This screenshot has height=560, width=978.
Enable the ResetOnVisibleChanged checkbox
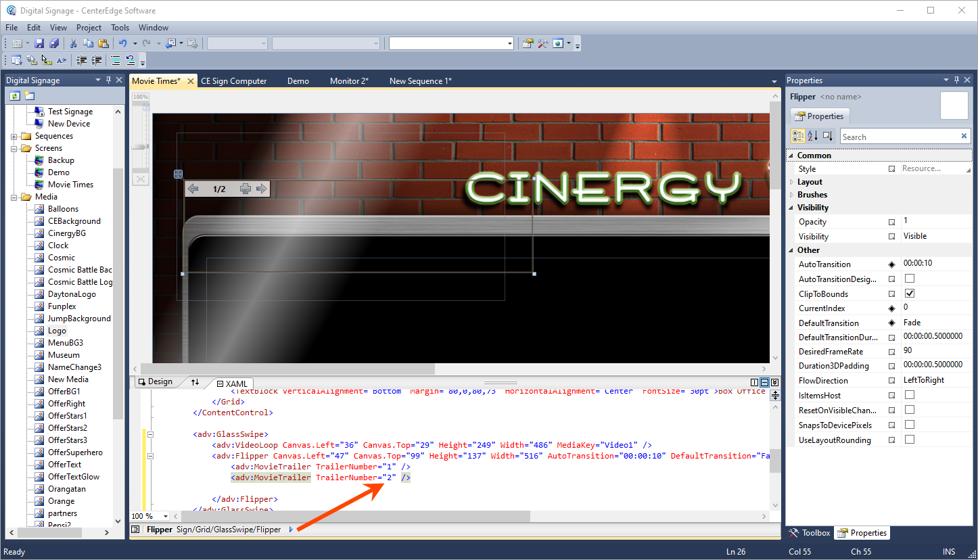click(x=910, y=410)
